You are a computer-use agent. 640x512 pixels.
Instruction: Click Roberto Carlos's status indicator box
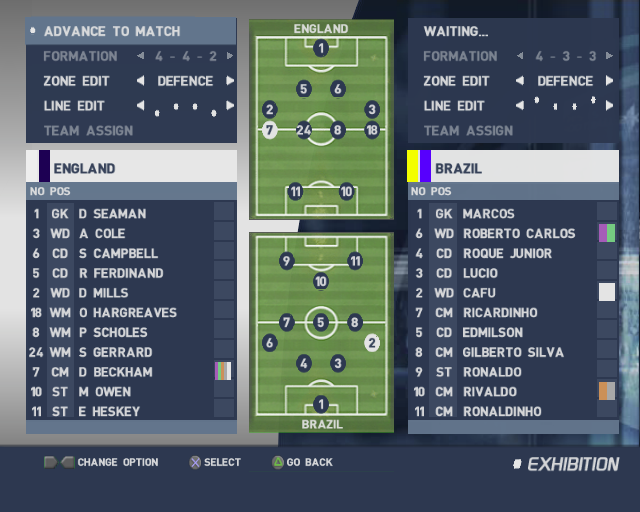click(606, 233)
